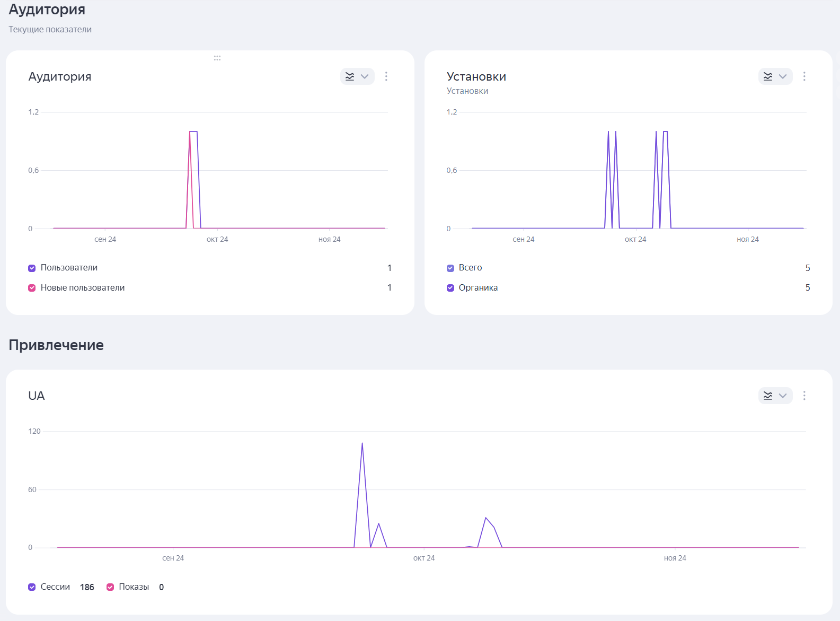Hide the Показы series checkbox
Viewport: 840px width, 621px height.
pyautogui.click(x=110, y=587)
